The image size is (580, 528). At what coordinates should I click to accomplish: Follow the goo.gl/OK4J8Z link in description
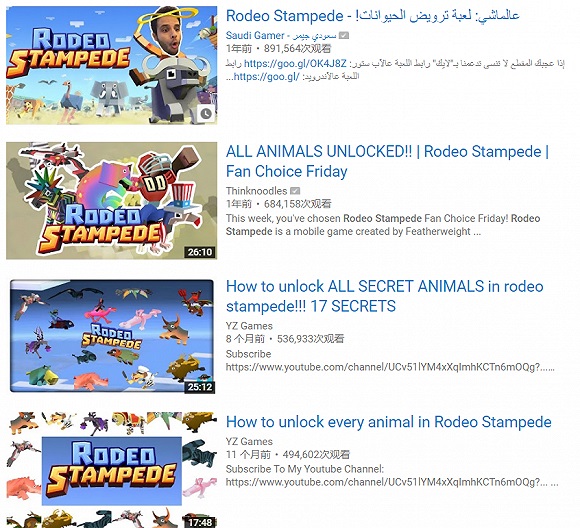click(295, 64)
